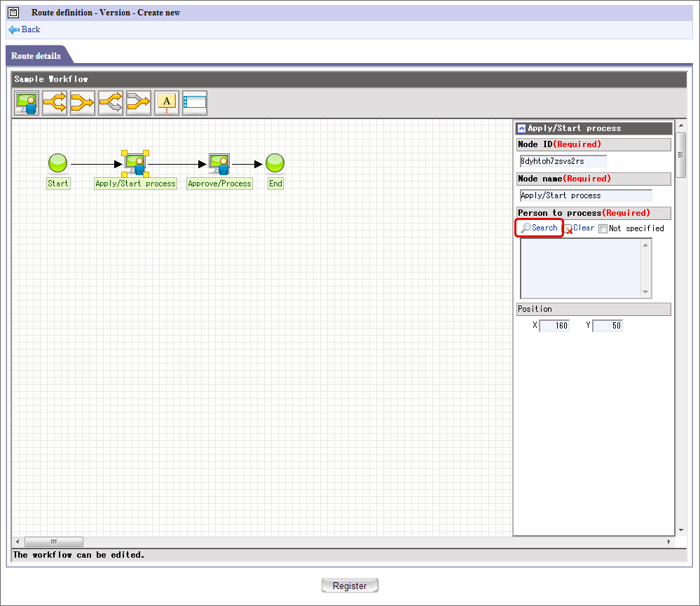Image resolution: width=700 pixels, height=606 pixels.
Task: Click the 'Approve/Process' node label
Action: point(219,184)
